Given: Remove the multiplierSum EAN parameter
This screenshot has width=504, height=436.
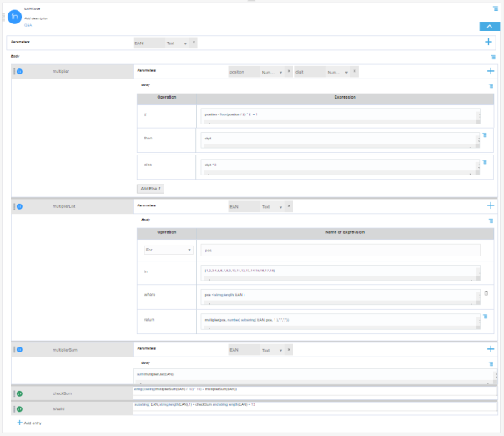Looking at the screenshot, I should 289,350.
